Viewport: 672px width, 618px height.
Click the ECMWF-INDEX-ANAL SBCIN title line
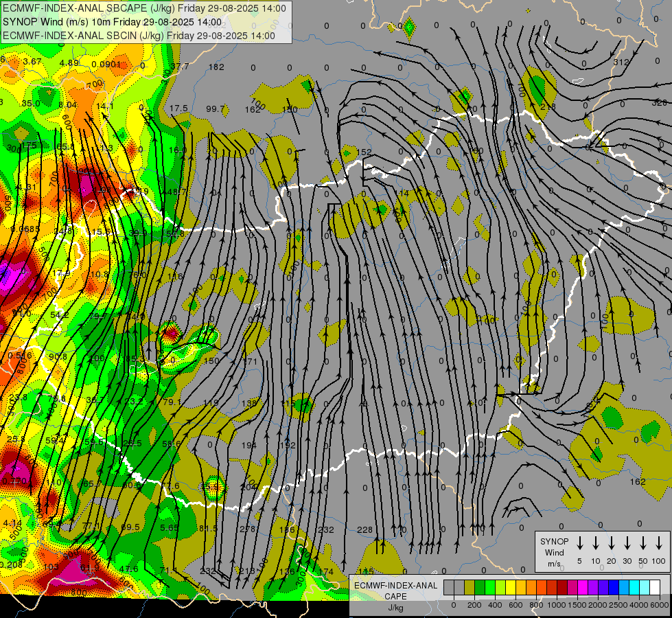click(139, 36)
